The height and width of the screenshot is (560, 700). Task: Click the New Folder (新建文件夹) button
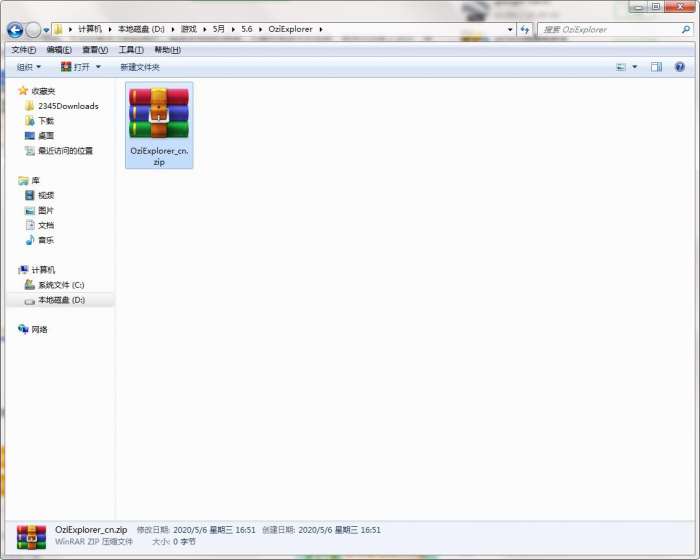pyautogui.click(x=140, y=67)
